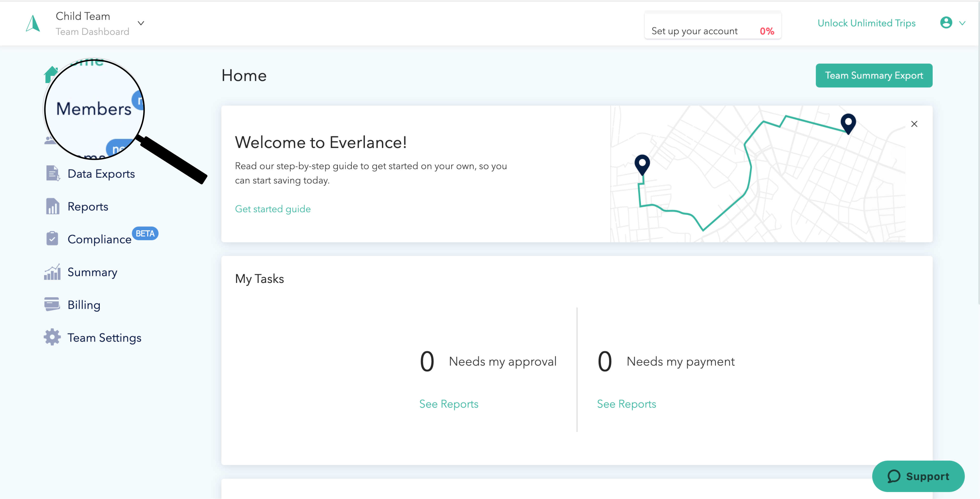Click the 0% setup progress value
The height and width of the screenshot is (499, 980).
point(767,31)
